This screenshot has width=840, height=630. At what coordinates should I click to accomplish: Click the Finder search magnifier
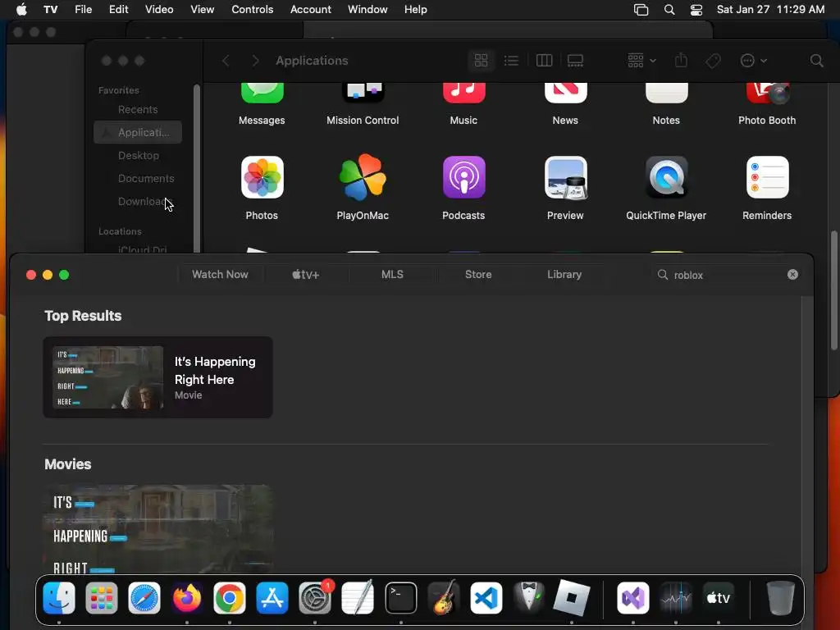point(816,61)
